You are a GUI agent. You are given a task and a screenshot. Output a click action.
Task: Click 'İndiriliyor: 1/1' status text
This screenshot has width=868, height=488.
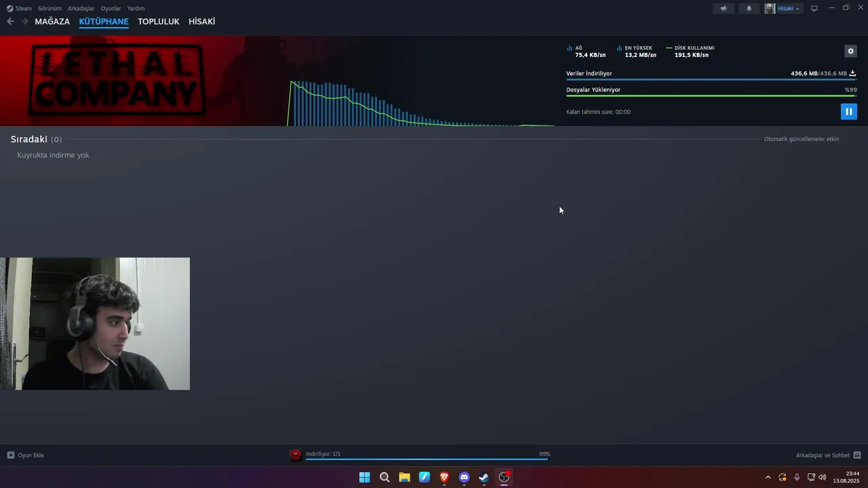pyautogui.click(x=323, y=454)
